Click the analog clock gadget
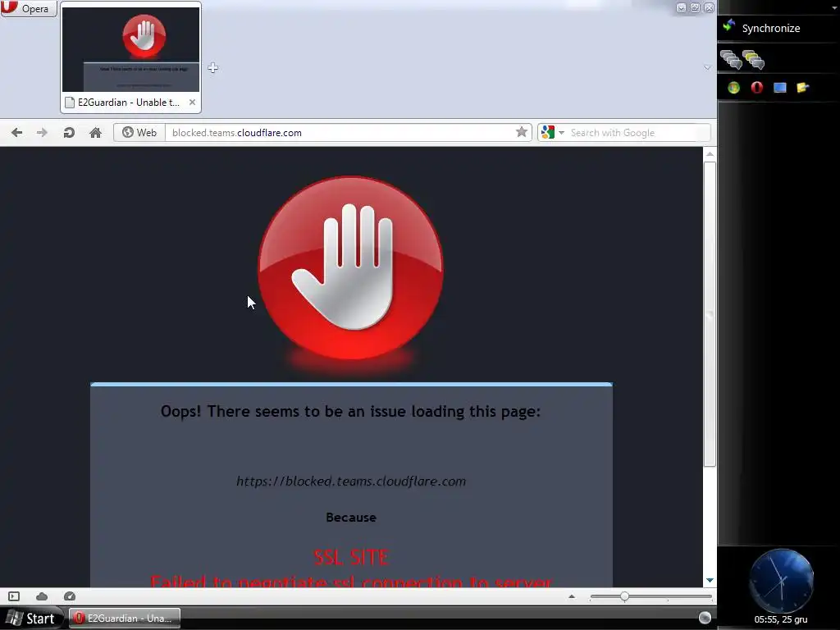Screen dimensions: 840x630 (x=781, y=581)
